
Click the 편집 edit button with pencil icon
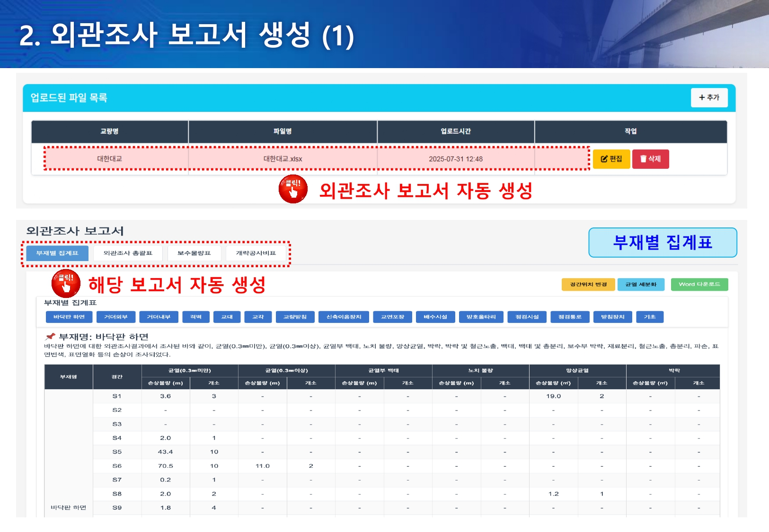(x=611, y=159)
